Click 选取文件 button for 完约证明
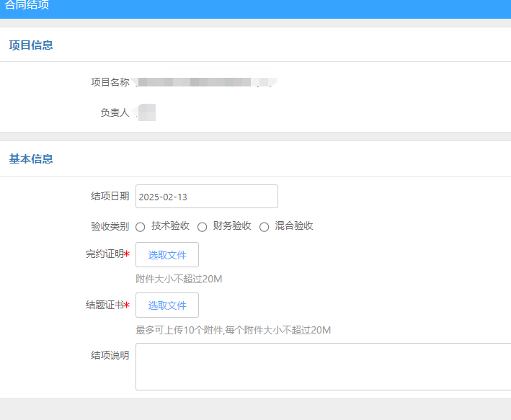Screen dimensions: 511x420 [167, 255]
